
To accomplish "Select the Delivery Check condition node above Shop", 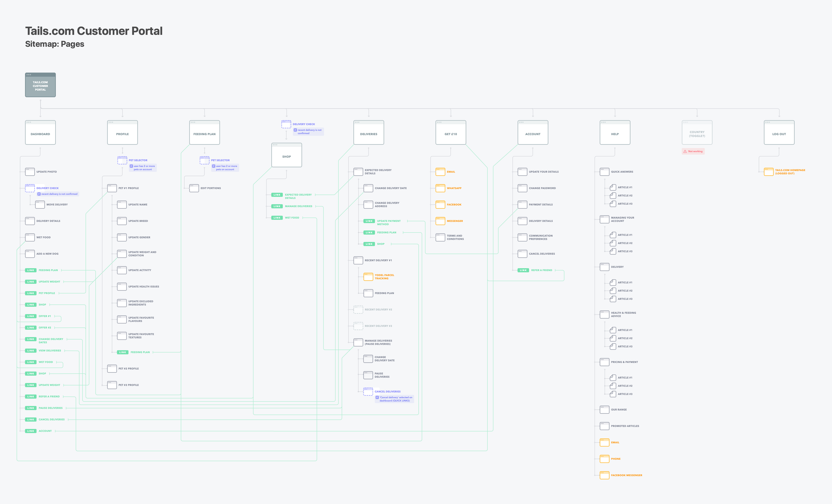I will click(286, 124).
